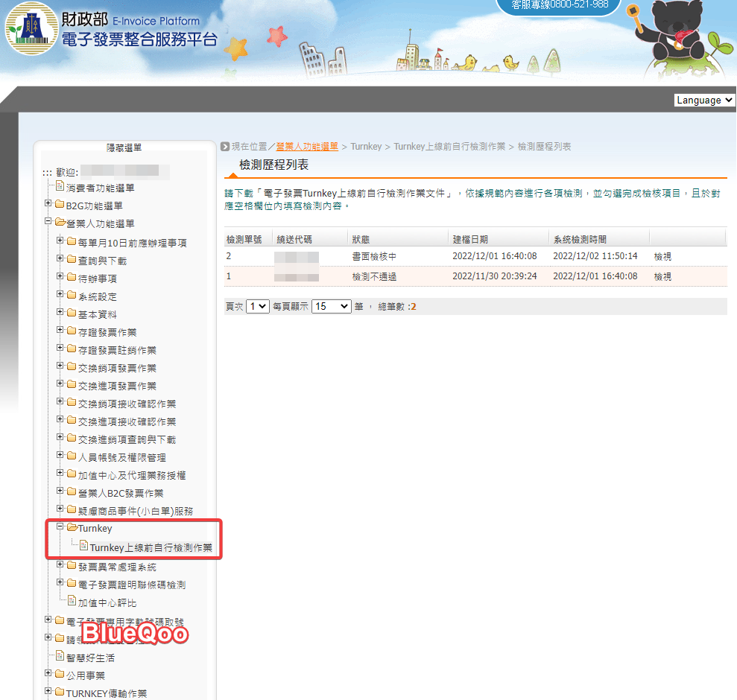
Task: Click the folder icon beside 系統設定
Action: tap(72, 296)
